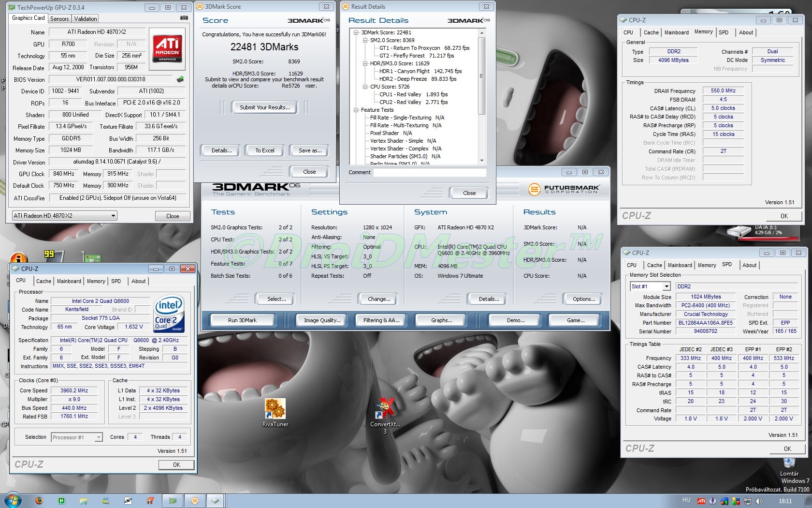Image resolution: width=812 pixels, height=508 pixels.
Task: Open Cache tab in bottom-left CPU-Z window
Action: click(43, 281)
